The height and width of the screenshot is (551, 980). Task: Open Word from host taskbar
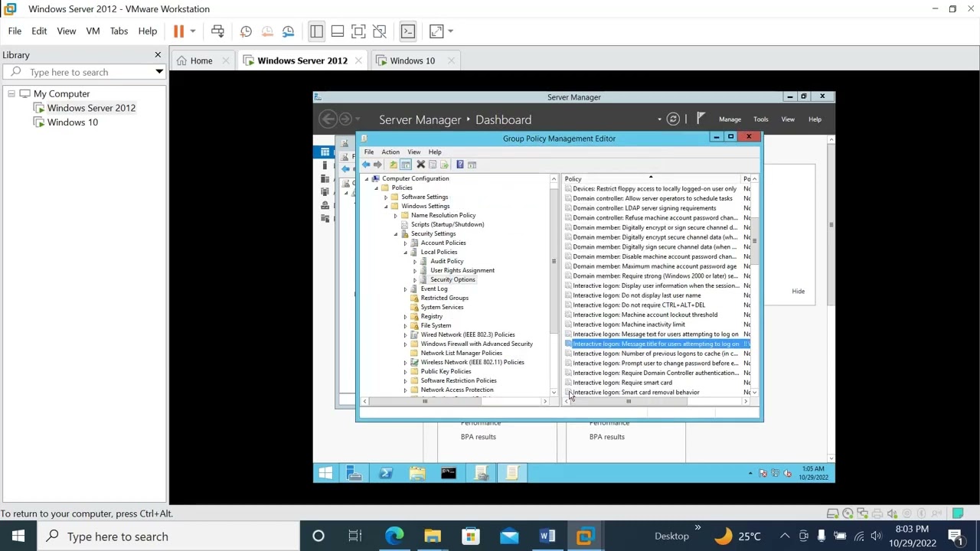(547, 536)
